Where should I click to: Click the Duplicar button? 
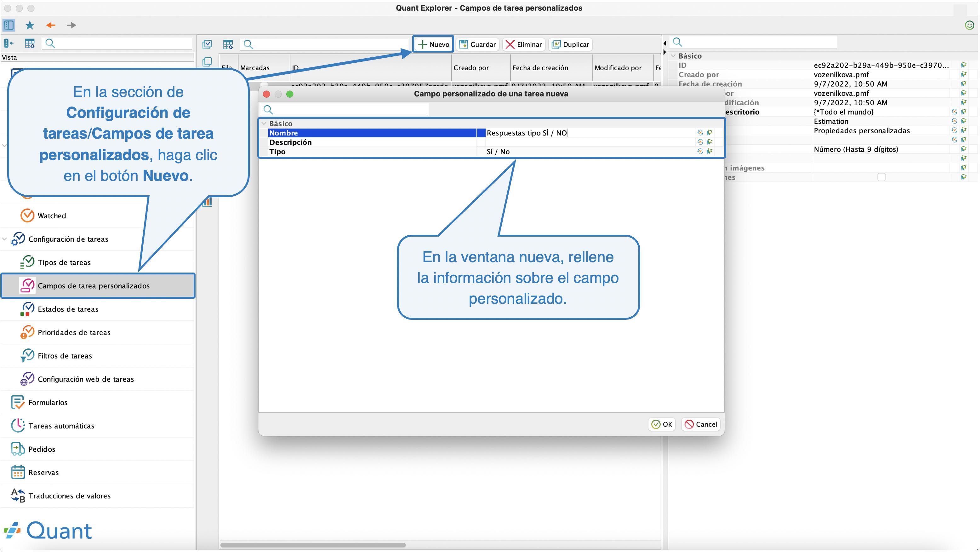(x=570, y=44)
